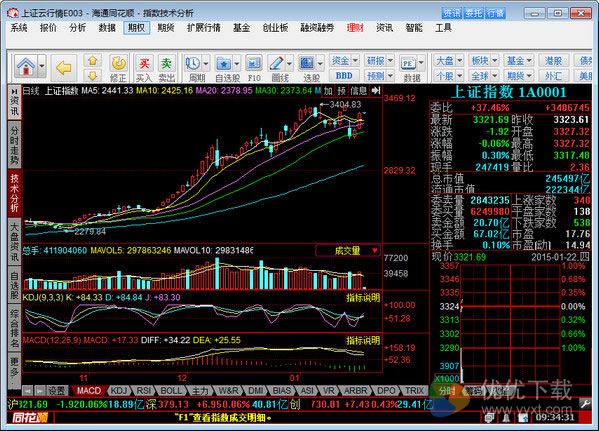Select the 分时 tab at bottom right
This screenshot has height=431, width=599.
point(447,391)
